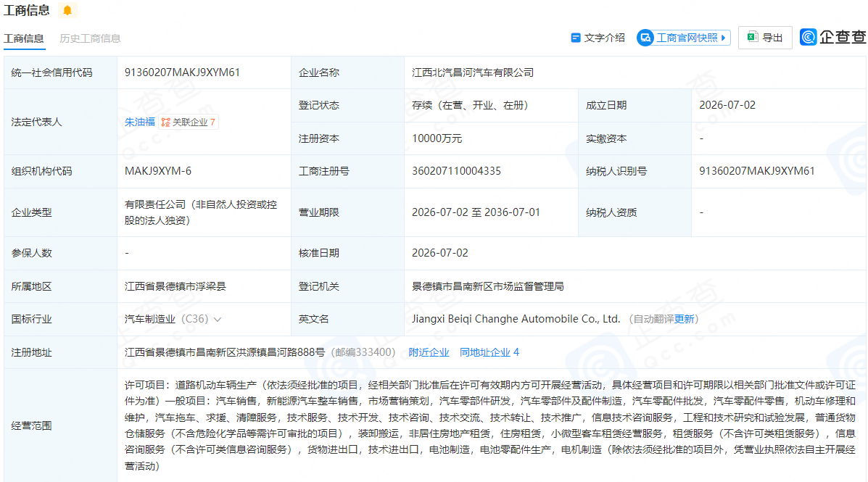Image resolution: width=868 pixels, height=482 pixels.
Task: Select business registration number 360207110004335
Action: click(456, 171)
